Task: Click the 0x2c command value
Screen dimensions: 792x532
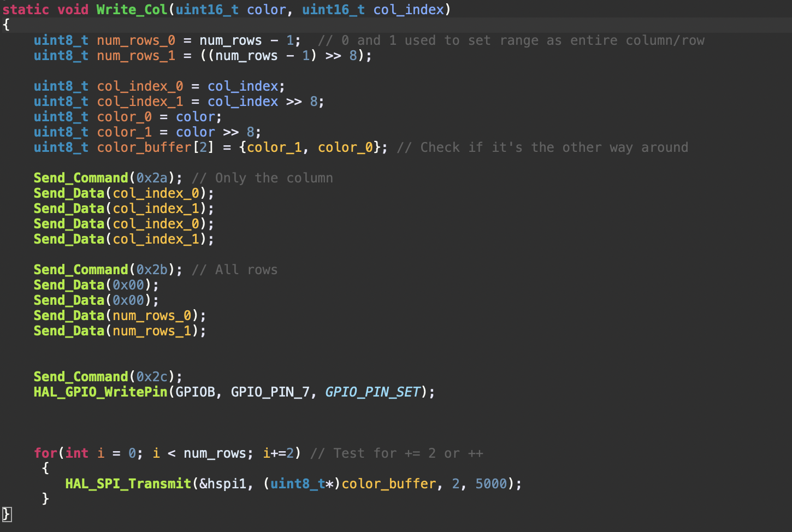Action: pos(152,377)
